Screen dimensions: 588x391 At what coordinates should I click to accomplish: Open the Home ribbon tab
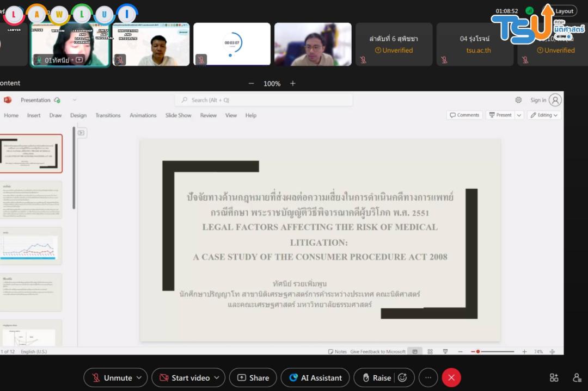click(x=11, y=115)
